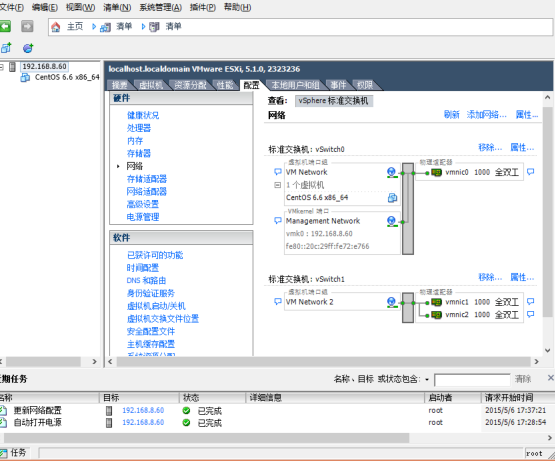The height and width of the screenshot is (461, 555).
Task: Open the 系统管理(A) menu
Action: point(160,7)
